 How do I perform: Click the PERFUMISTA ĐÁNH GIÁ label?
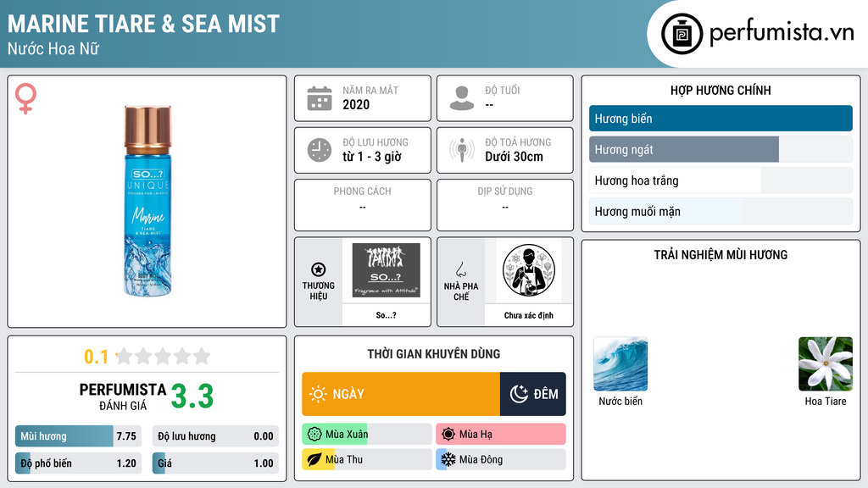123,396
